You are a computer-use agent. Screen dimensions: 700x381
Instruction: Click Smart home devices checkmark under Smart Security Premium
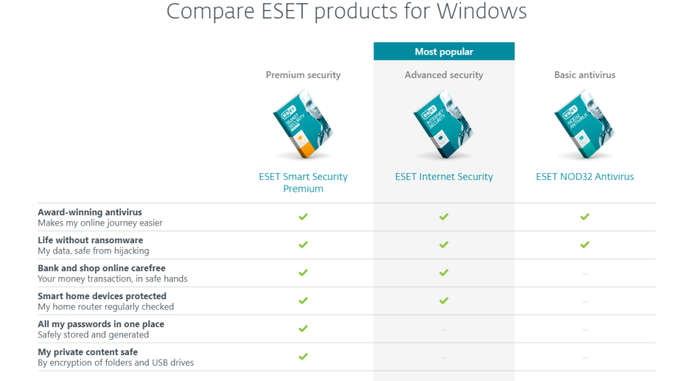click(303, 301)
